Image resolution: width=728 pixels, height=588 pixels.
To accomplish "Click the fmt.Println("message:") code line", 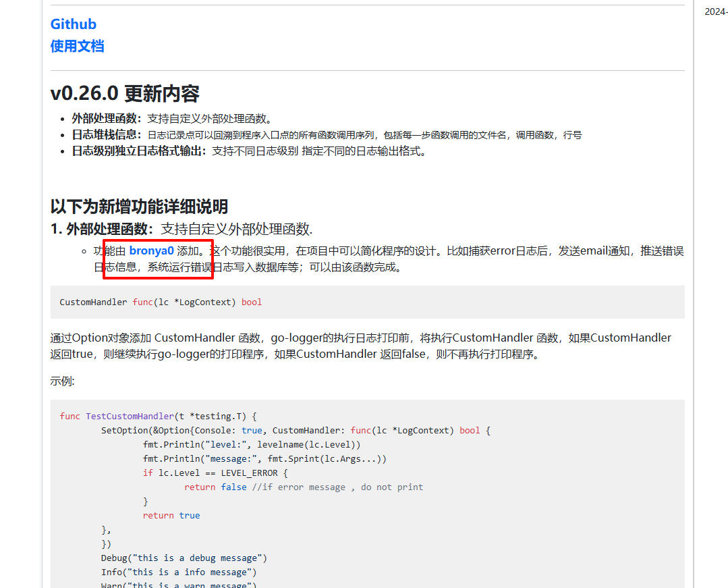I will [x=264, y=459].
